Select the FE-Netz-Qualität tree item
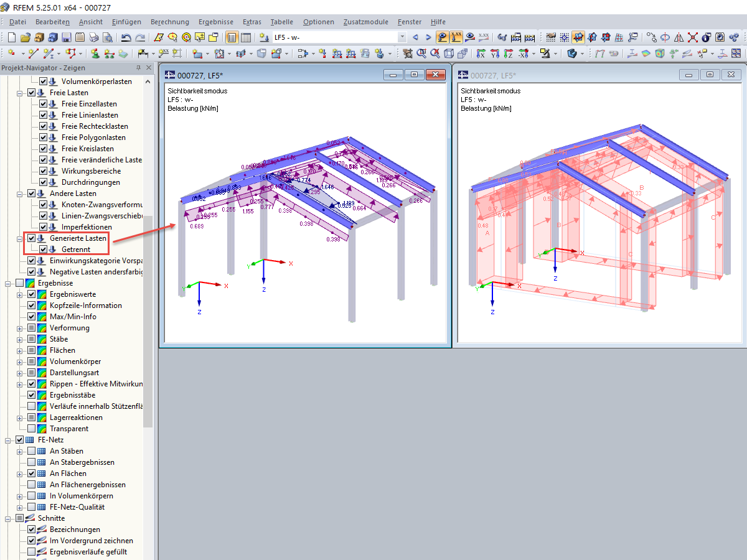 tap(77, 507)
